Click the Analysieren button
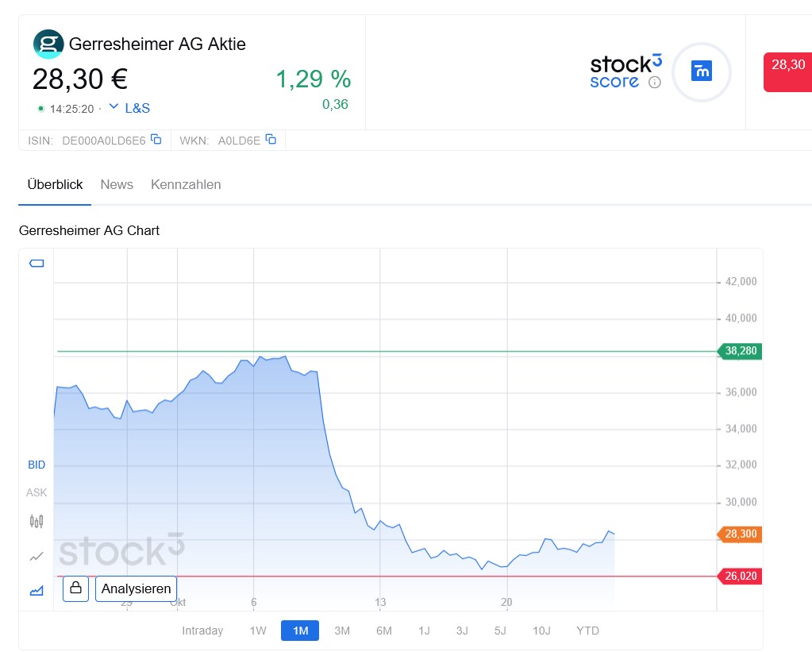 point(136,588)
